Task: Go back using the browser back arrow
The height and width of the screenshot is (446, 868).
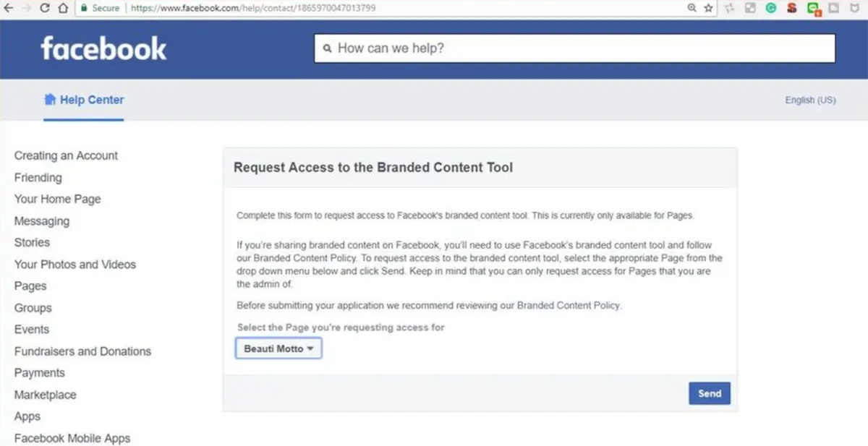Action: click(x=7, y=8)
